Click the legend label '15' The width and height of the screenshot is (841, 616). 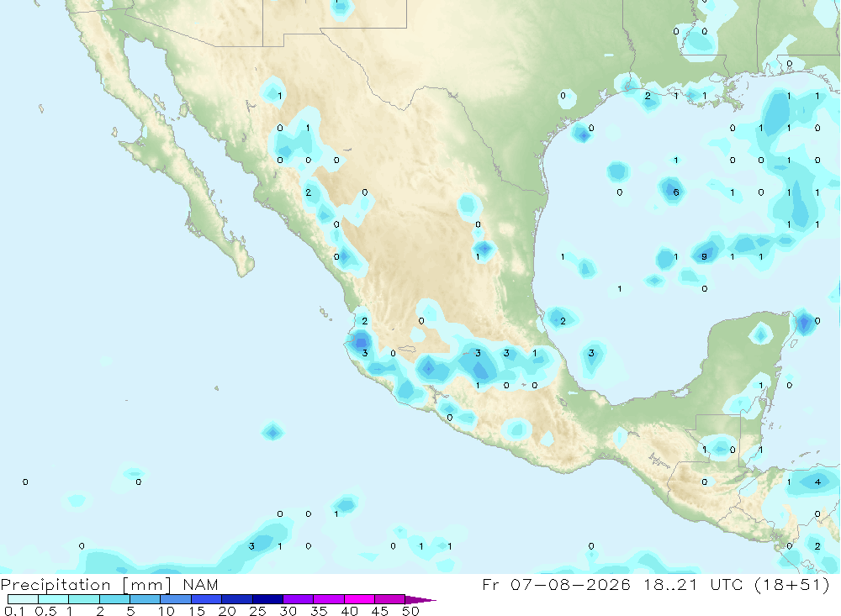(x=197, y=611)
